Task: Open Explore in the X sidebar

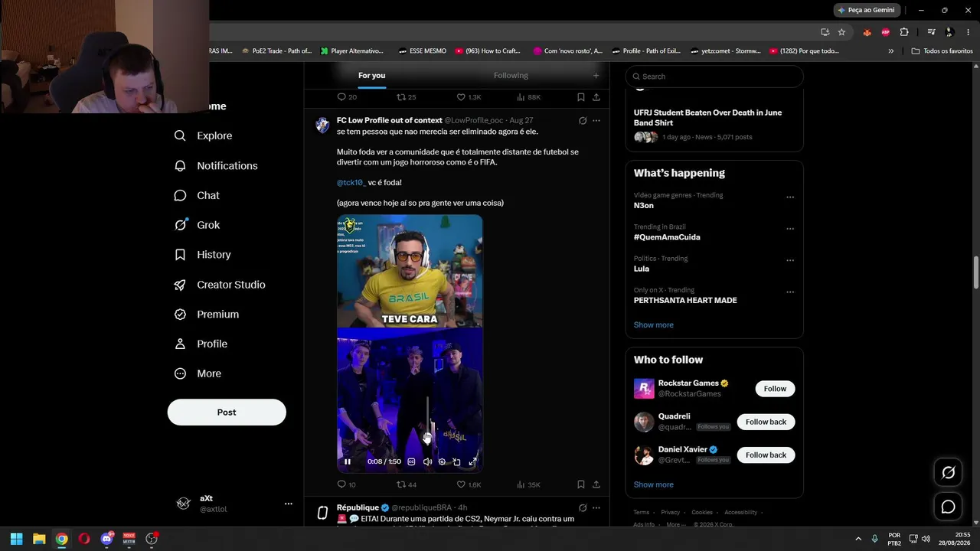Action: (203, 135)
